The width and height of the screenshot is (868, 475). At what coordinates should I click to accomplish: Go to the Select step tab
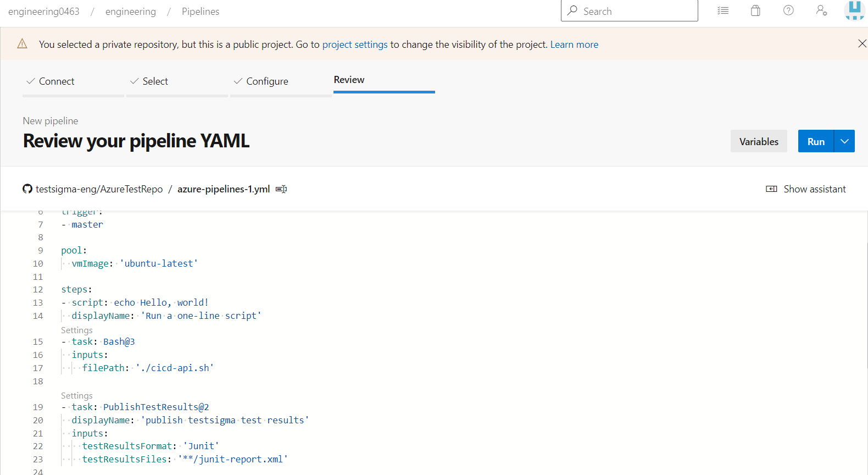pyautogui.click(x=177, y=81)
